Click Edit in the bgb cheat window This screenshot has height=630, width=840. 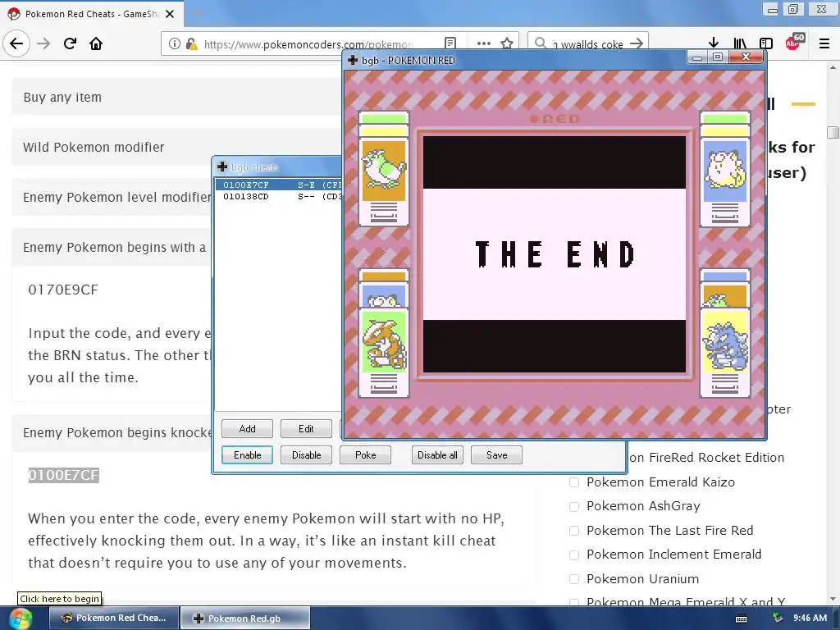click(x=306, y=428)
